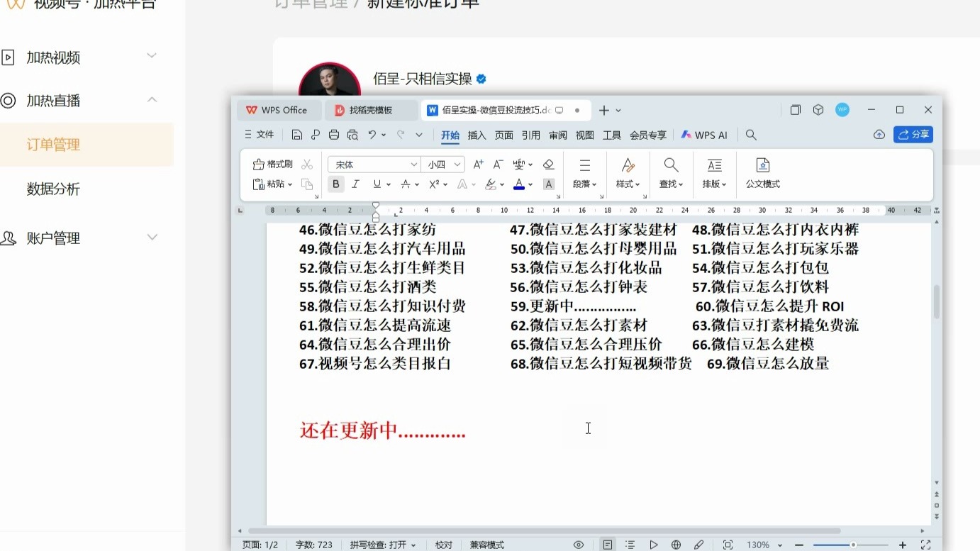This screenshot has width=980, height=551.
Task: Click the writing mode pen icon in status bar
Action: pos(699,545)
